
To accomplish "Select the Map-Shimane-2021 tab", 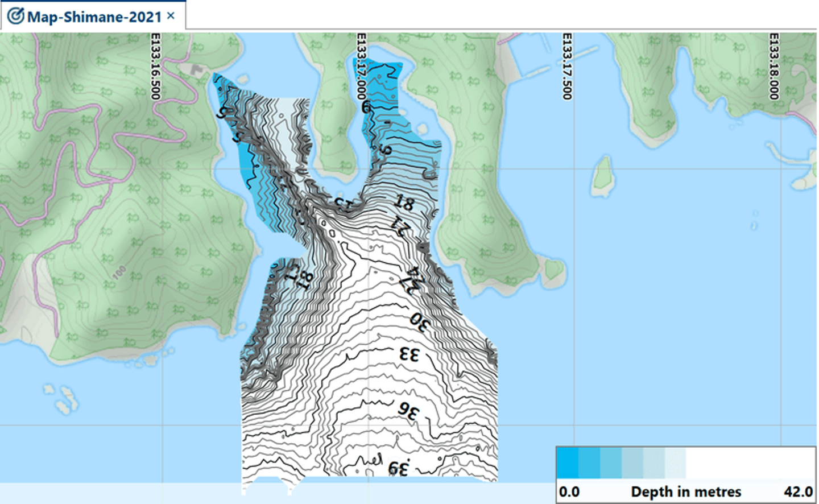I will click(94, 16).
